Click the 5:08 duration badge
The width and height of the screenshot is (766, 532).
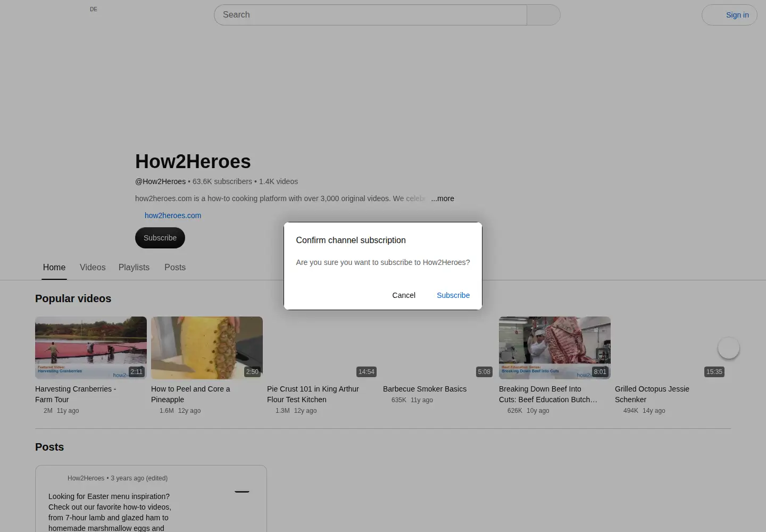(484, 372)
